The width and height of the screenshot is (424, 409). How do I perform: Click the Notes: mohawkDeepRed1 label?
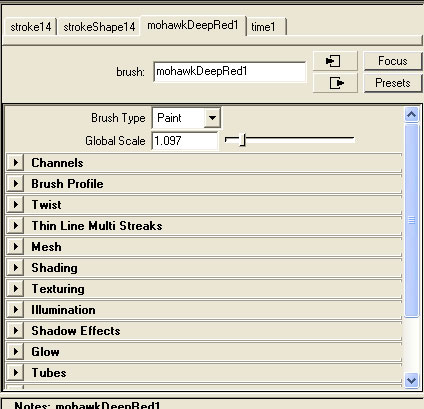(87, 405)
